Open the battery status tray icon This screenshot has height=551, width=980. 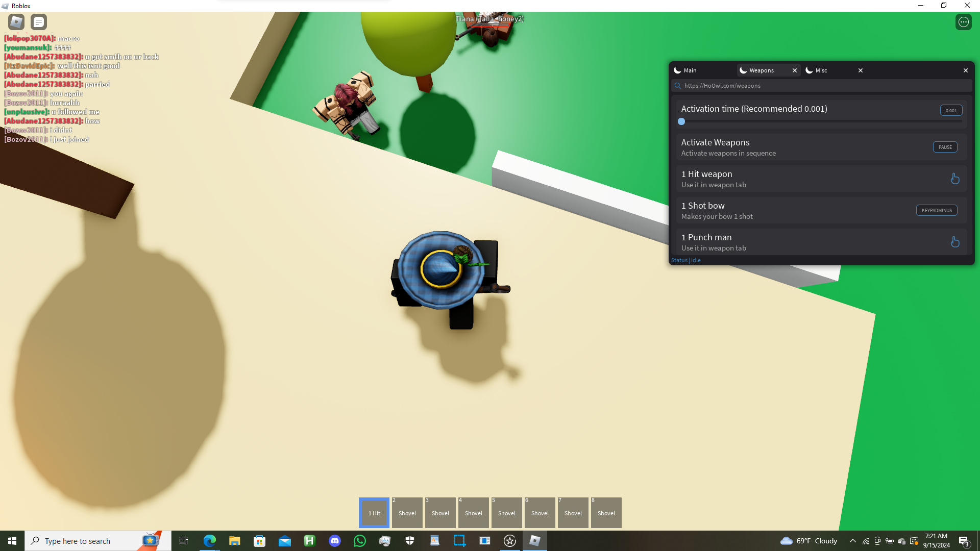[890, 541]
